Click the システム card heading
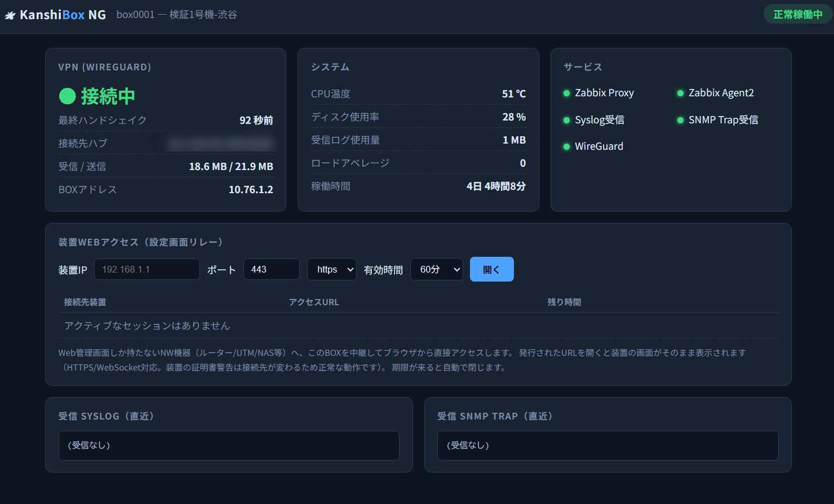The width and height of the screenshot is (834, 504). tap(330, 67)
